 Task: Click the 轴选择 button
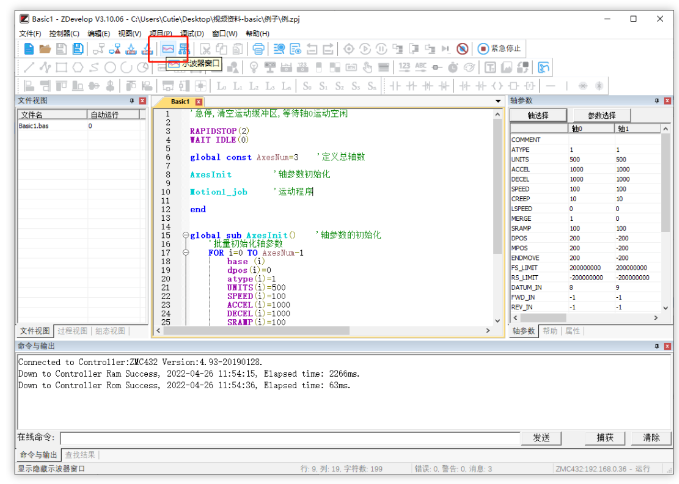pos(538,115)
